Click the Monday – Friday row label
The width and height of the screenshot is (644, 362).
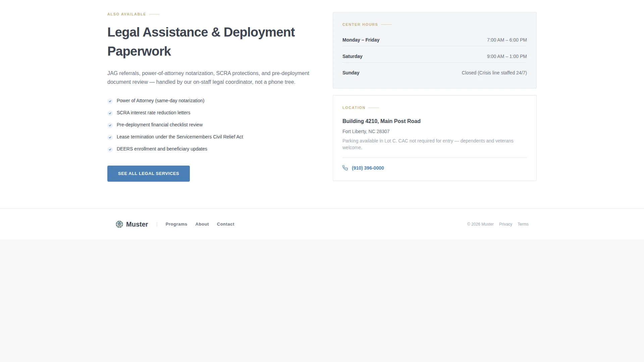click(361, 40)
